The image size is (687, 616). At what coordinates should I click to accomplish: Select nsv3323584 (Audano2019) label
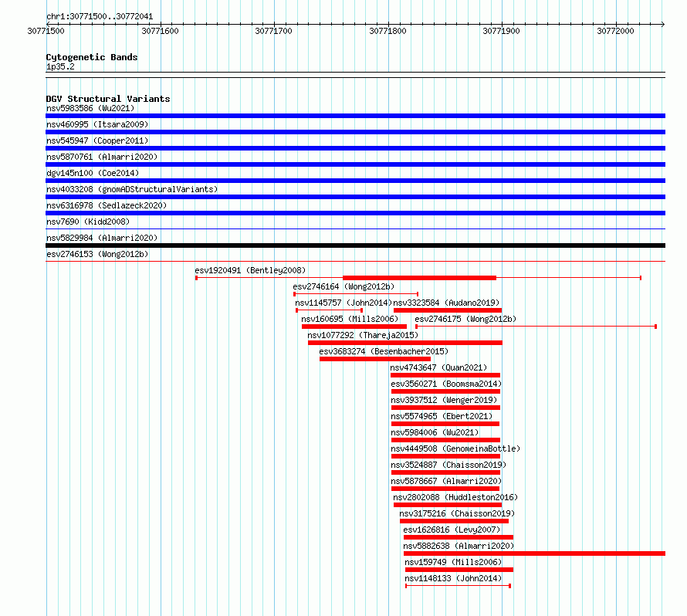pos(446,303)
